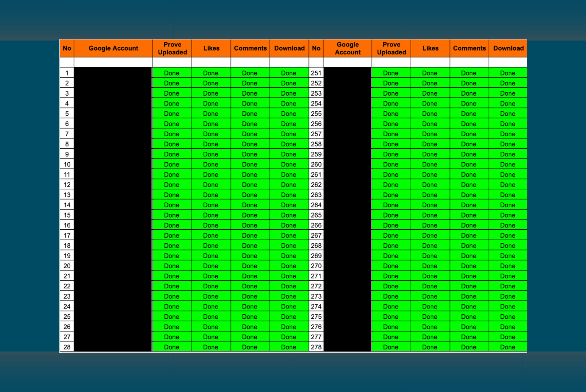This screenshot has height=392, width=586.
Task: Select the left Likes column header
Action: (x=211, y=48)
